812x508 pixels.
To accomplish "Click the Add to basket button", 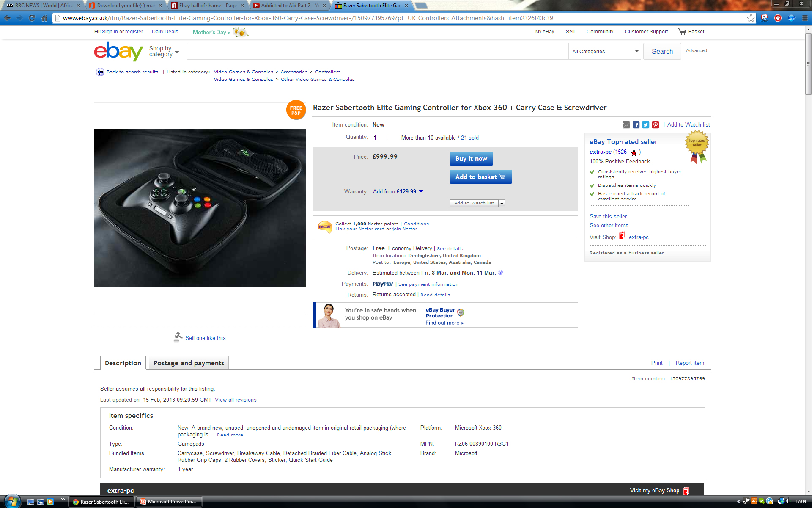I will (480, 177).
